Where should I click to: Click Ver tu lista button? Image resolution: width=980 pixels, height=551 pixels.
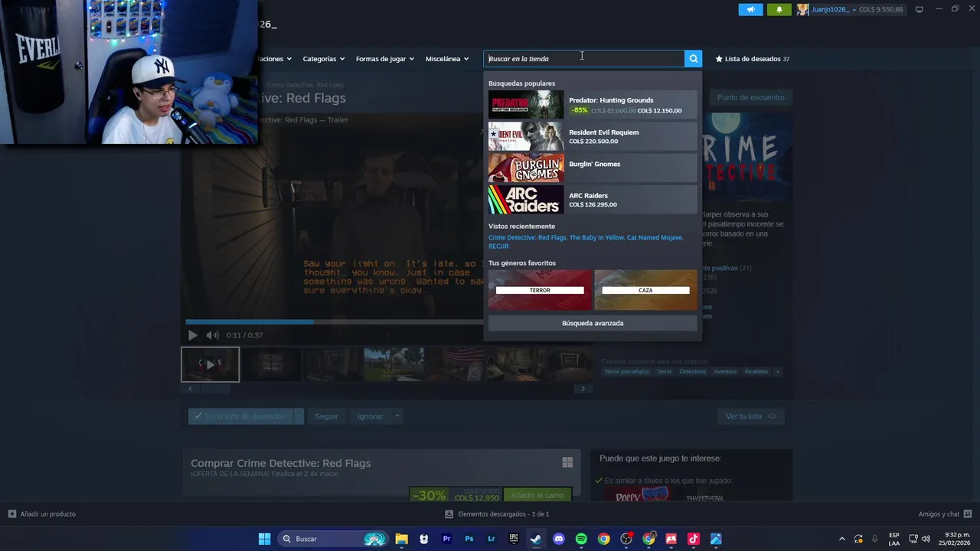click(x=750, y=416)
